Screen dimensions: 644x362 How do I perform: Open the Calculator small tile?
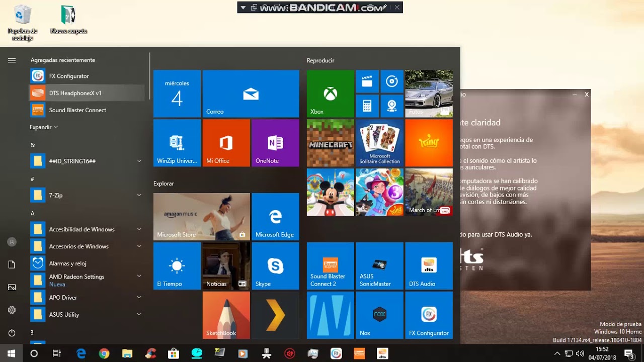pyautogui.click(x=367, y=106)
